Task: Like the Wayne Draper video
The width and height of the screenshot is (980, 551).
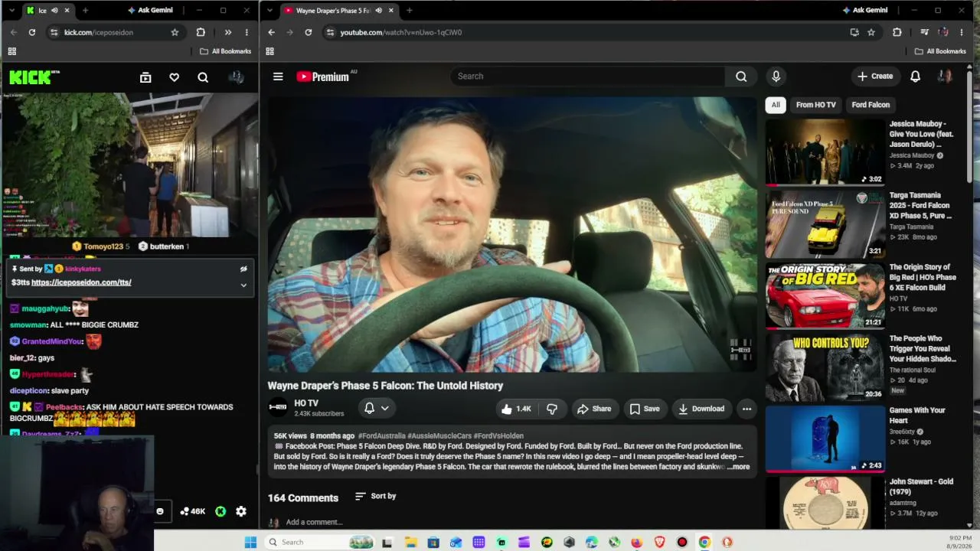Action: [515, 409]
